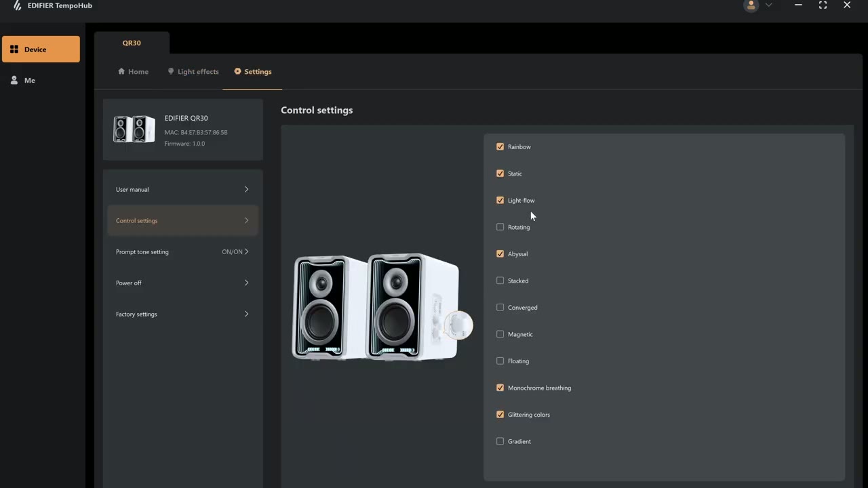This screenshot has height=488, width=868.
Task: Open the Me profile section
Action: pos(29,80)
